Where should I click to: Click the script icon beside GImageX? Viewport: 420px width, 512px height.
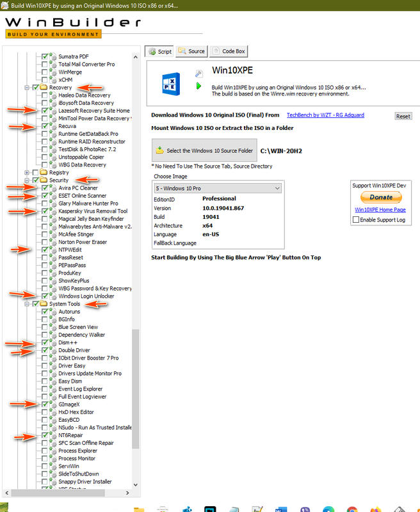tap(53, 404)
